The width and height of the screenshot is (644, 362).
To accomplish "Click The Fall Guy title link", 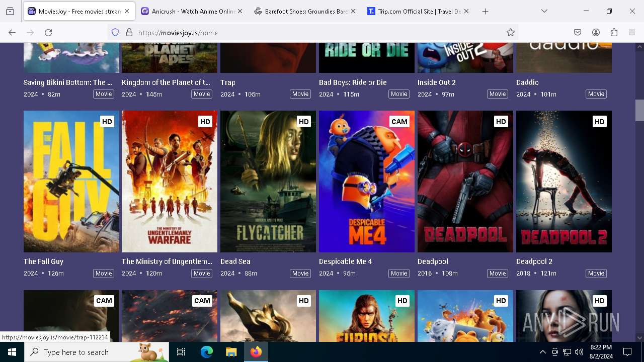I will click(x=43, y=261).
